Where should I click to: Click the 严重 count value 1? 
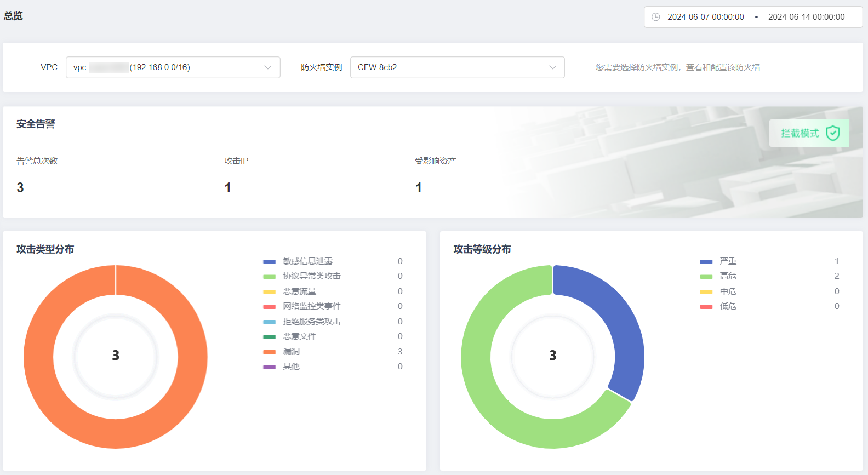point(837,261)
